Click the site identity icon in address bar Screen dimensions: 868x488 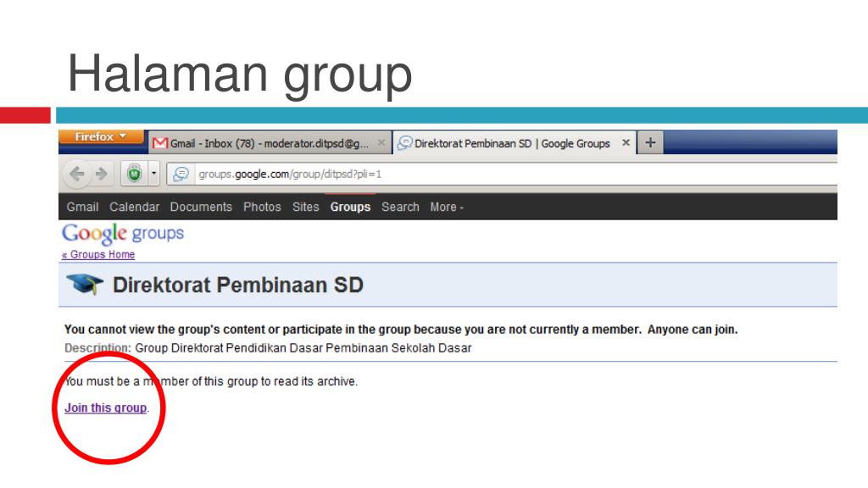(181, 175)
